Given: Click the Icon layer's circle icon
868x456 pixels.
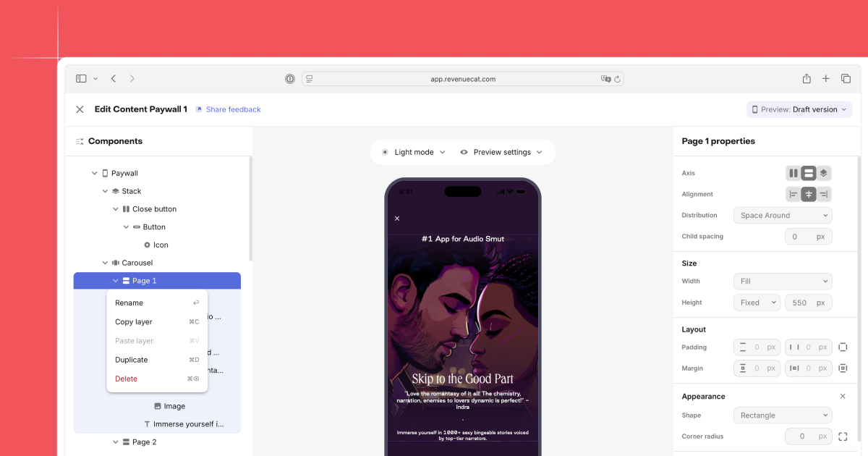Looking at the screenshot, I should [x=147, y=245].
